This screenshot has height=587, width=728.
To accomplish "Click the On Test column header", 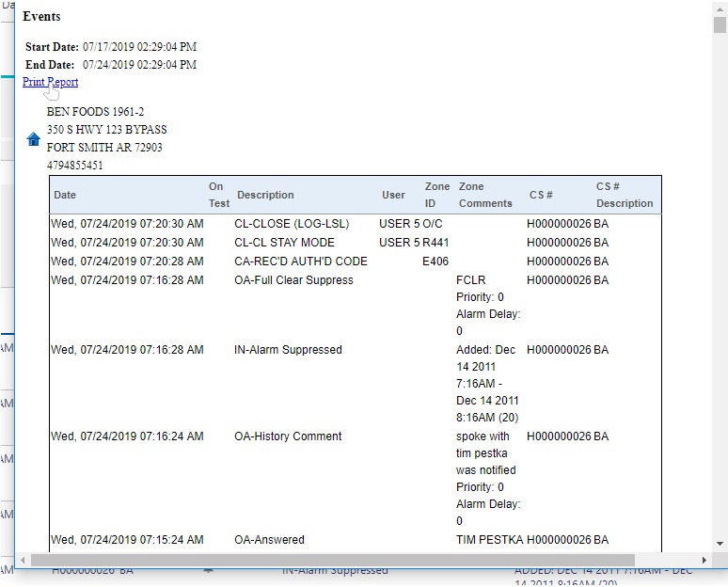I will [218, 195].
